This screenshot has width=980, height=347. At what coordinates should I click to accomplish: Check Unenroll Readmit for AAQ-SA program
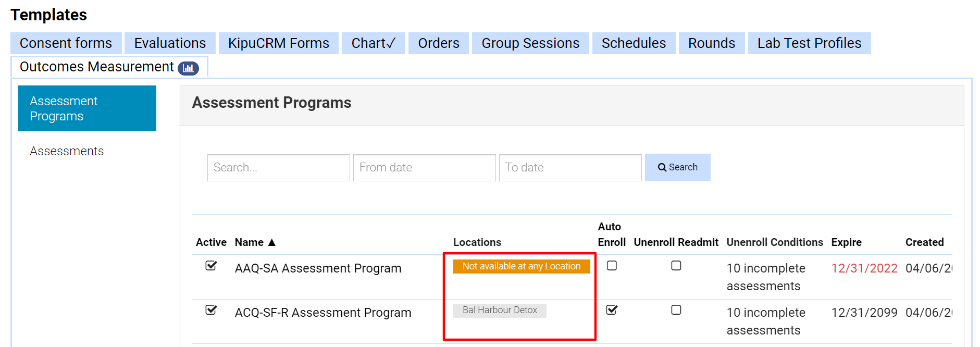(x=676, y=266)
